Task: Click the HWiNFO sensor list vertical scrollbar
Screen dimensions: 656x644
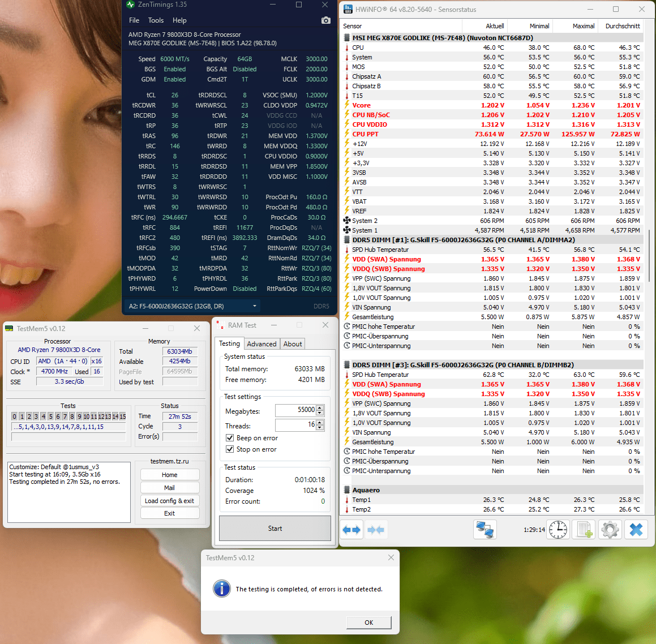Action: (649, 255)
